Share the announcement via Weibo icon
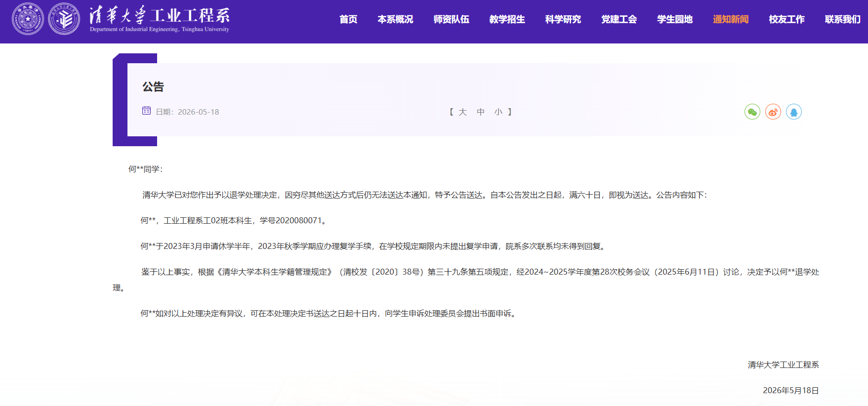 coord(773,112)
